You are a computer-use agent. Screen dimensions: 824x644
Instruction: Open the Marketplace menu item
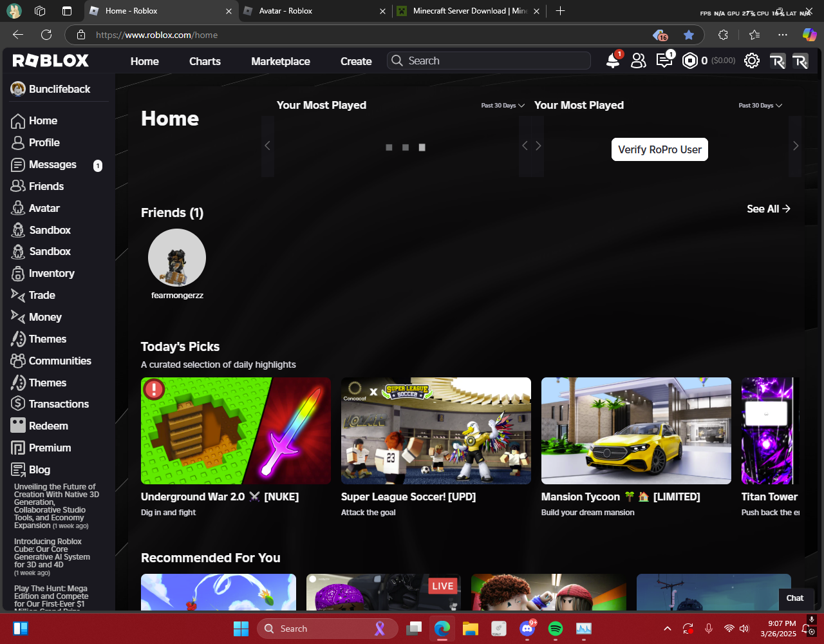click(x=281, y=61)
